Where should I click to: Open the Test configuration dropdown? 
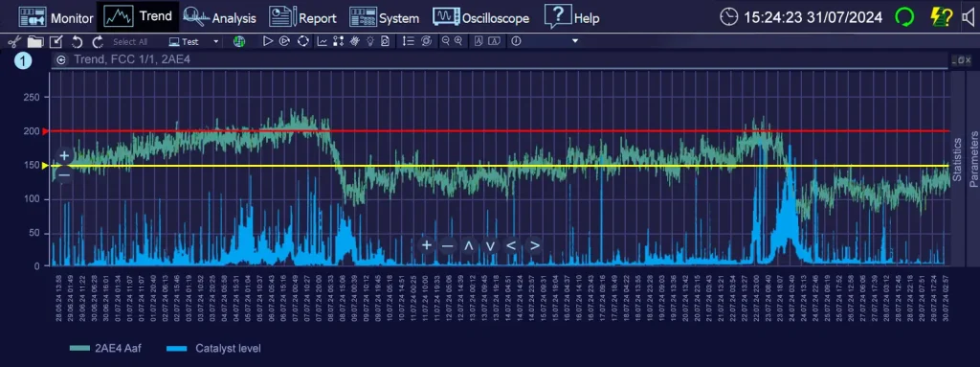(194, 41)
